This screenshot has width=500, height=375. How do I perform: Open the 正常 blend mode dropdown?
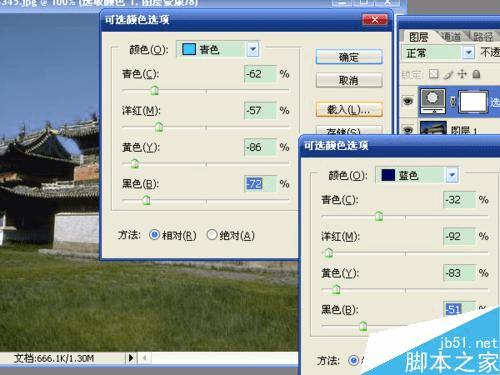click(468, 53)
